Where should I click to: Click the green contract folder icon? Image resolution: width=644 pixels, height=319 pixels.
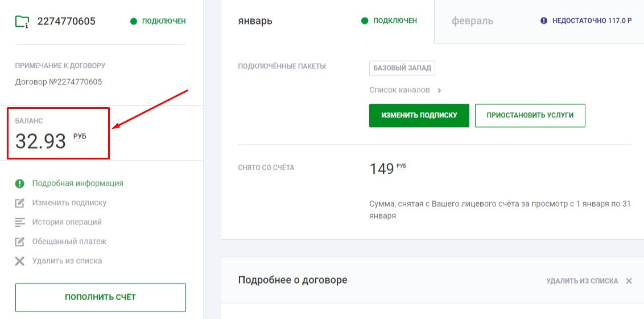coord(22,22)
